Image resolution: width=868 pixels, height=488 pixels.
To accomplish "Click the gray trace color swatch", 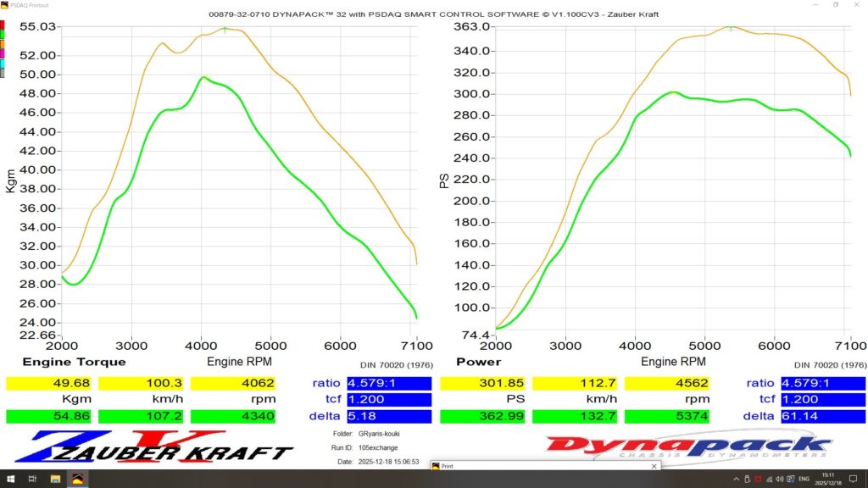I will (x=3, y=74).
